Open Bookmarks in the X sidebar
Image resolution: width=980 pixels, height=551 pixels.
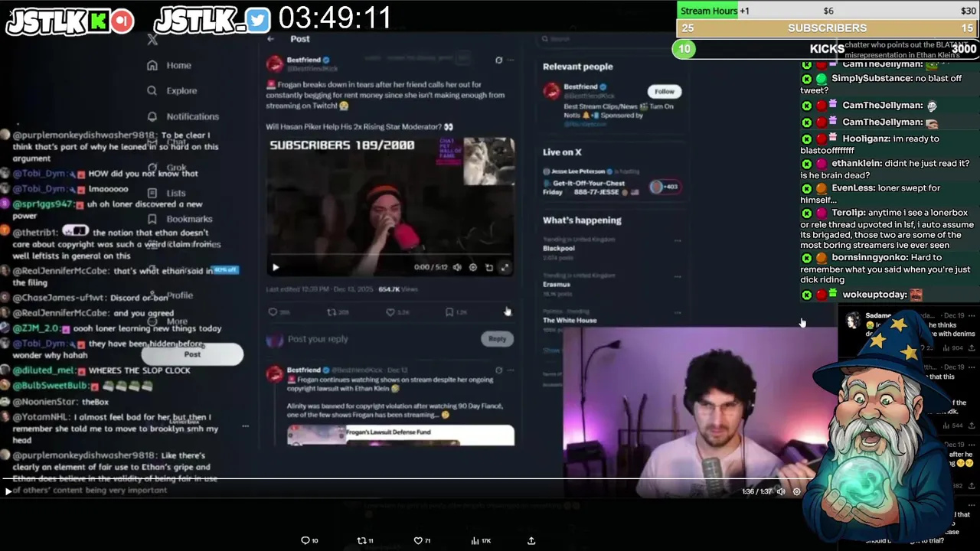click(180, 219)
